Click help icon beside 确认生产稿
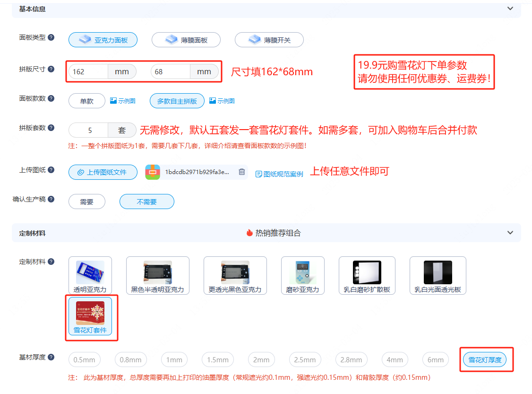 (x=51, y=199)
